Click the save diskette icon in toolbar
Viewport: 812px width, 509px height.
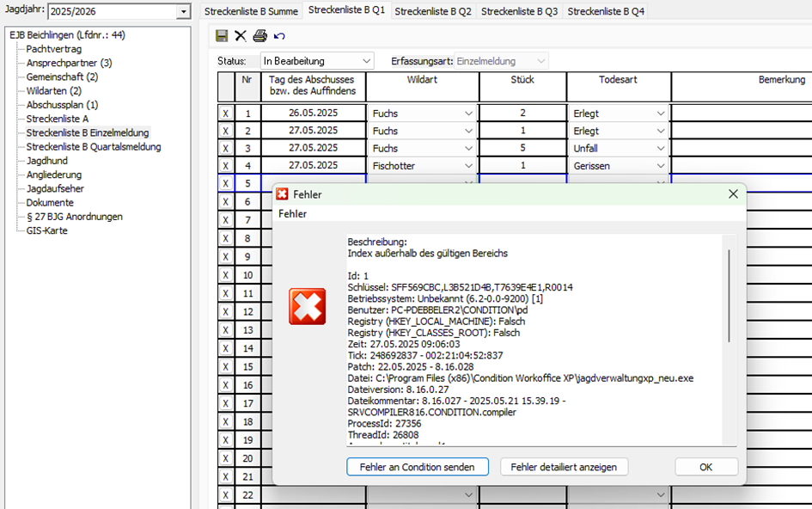222,36
